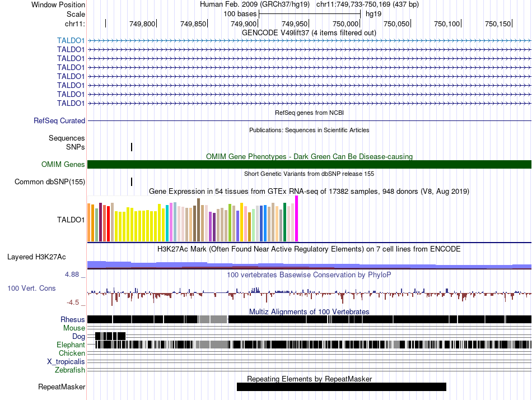
Task: Click the Multiz Alignments of 100 Vertebrates title
Action: 309,311
